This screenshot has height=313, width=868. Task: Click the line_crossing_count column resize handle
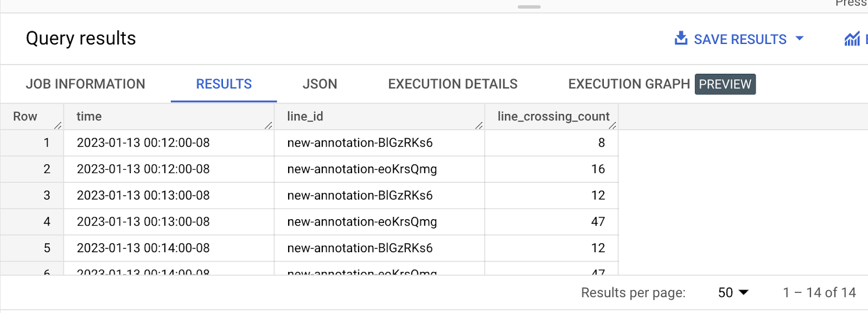tap(612, 126)
